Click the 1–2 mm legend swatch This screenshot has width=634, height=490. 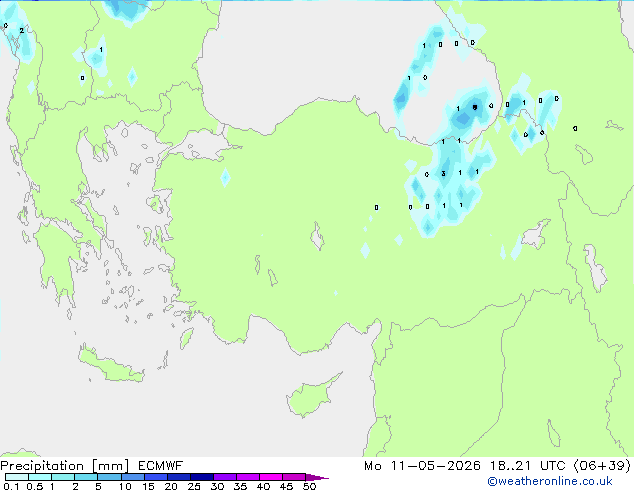tap(63, 477)
